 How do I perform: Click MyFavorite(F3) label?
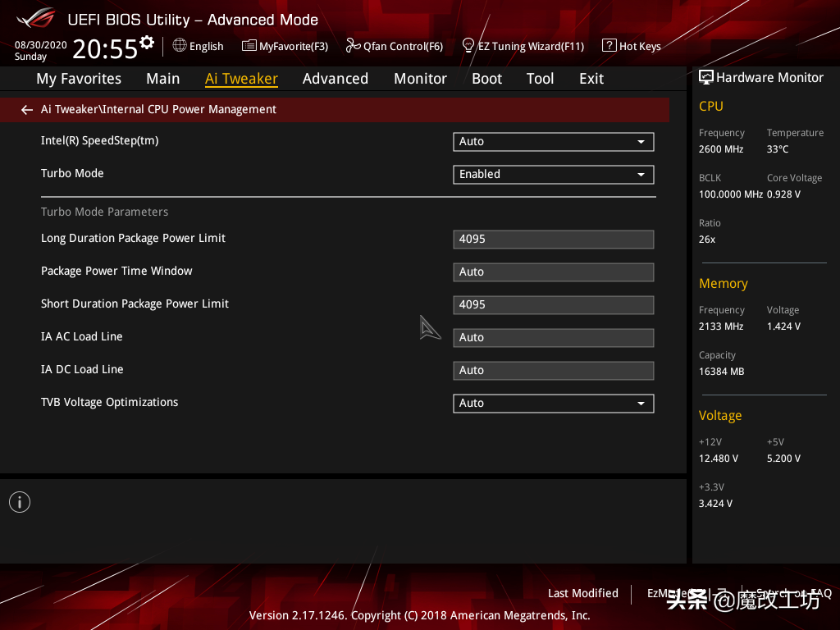tap(294, 47)
